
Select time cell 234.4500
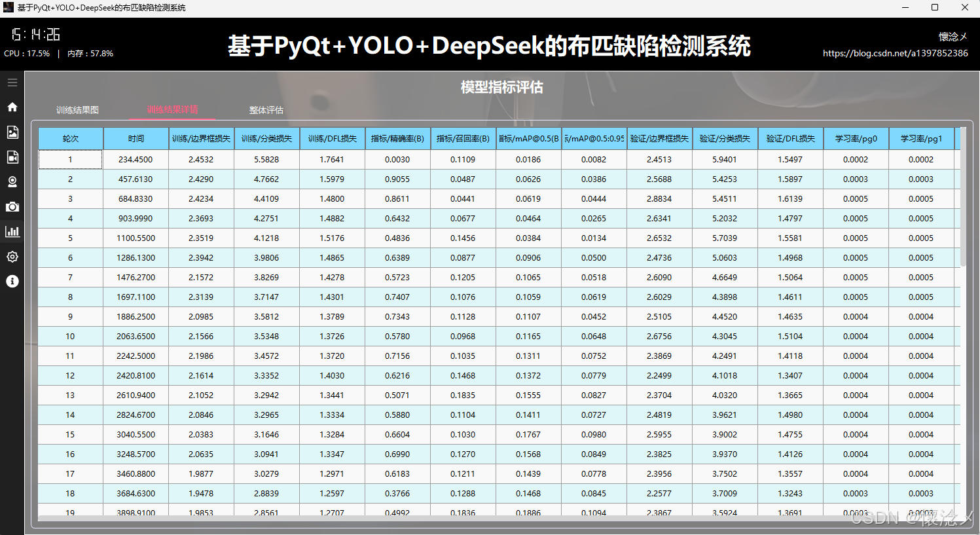coord(136,159)
